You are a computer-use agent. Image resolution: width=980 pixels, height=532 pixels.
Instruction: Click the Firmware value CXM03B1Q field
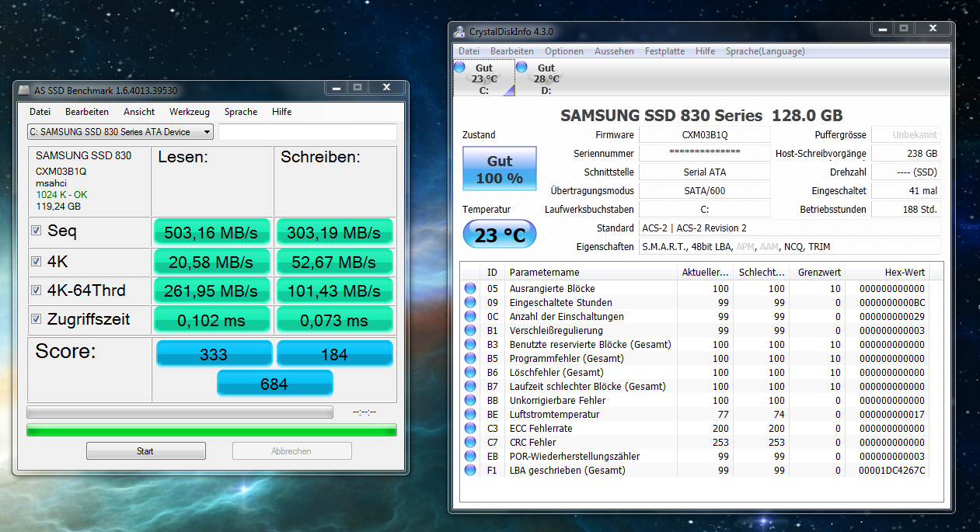[704, 135]
